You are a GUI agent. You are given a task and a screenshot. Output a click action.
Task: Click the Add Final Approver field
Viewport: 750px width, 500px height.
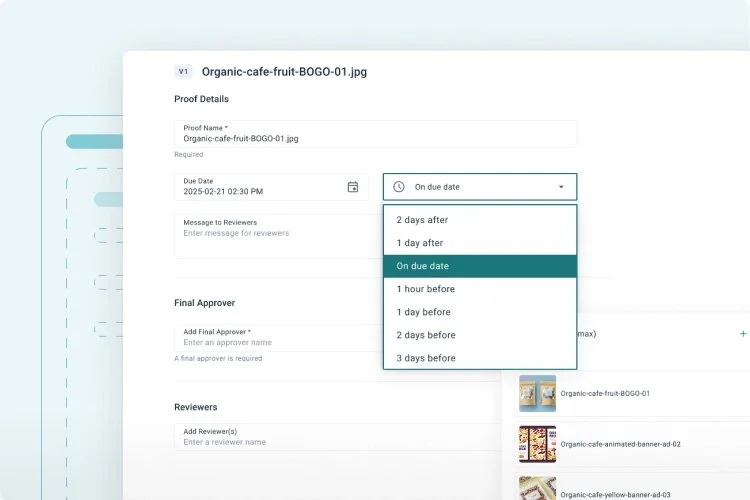click(279, 338)
